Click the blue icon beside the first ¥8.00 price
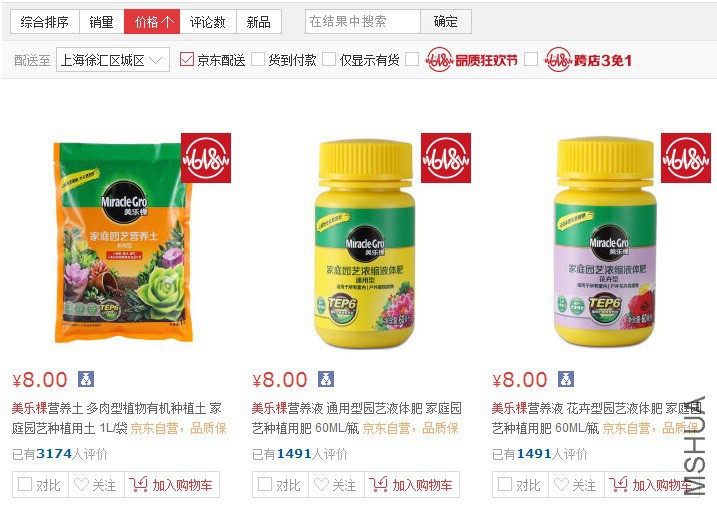This screenshot has height=511, width=717. [x=86, y=379]
